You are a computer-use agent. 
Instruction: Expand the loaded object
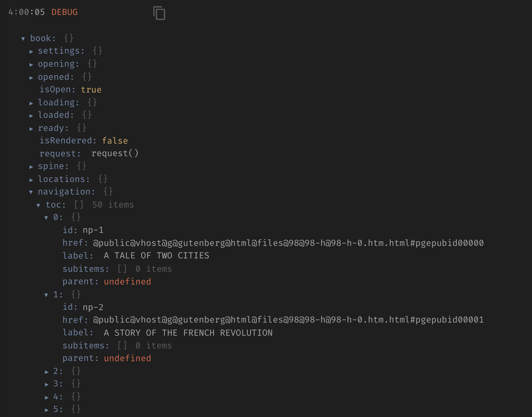[31, 115]
